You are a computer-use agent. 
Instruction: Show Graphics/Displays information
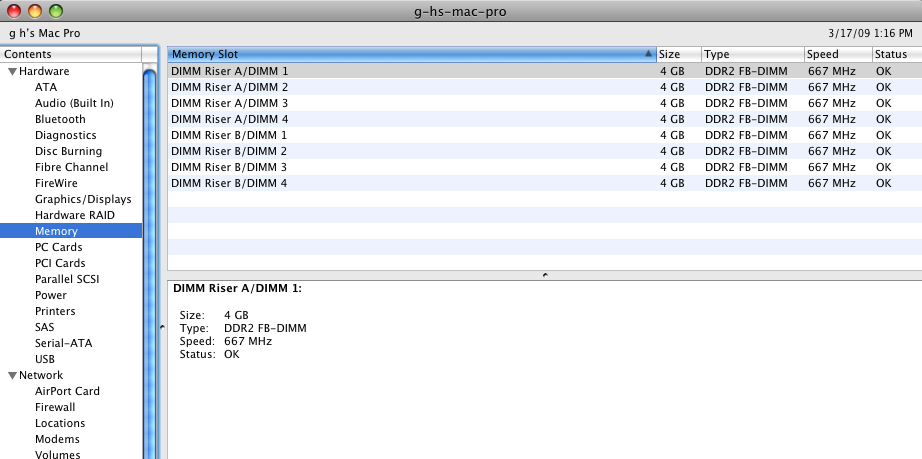[83, 199]
